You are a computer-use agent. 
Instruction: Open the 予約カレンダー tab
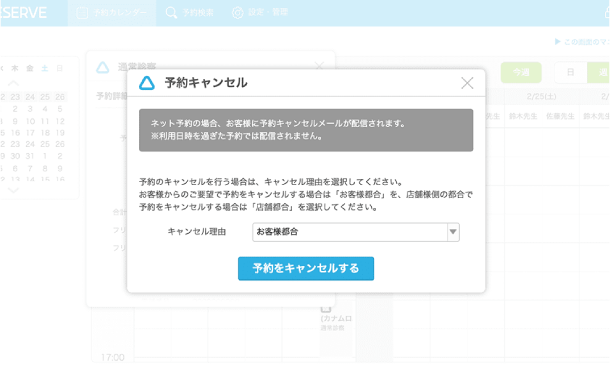click(112, 13)
